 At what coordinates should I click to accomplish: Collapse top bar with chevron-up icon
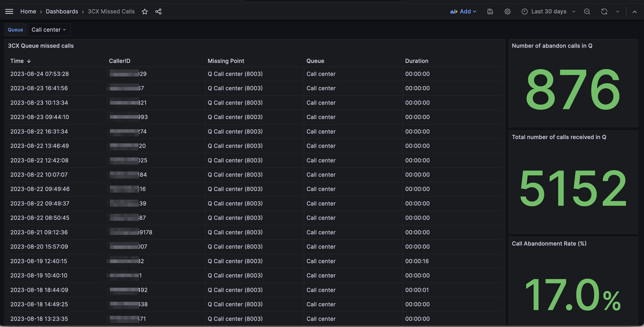click(x=635, y=11)
